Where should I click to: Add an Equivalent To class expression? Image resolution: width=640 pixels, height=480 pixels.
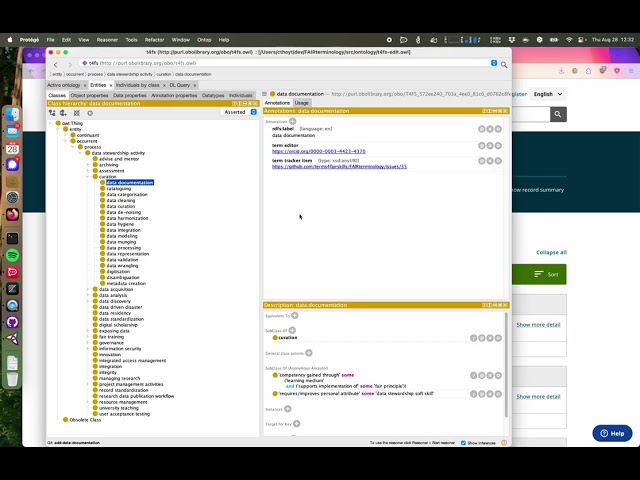(x=295, y=315)
